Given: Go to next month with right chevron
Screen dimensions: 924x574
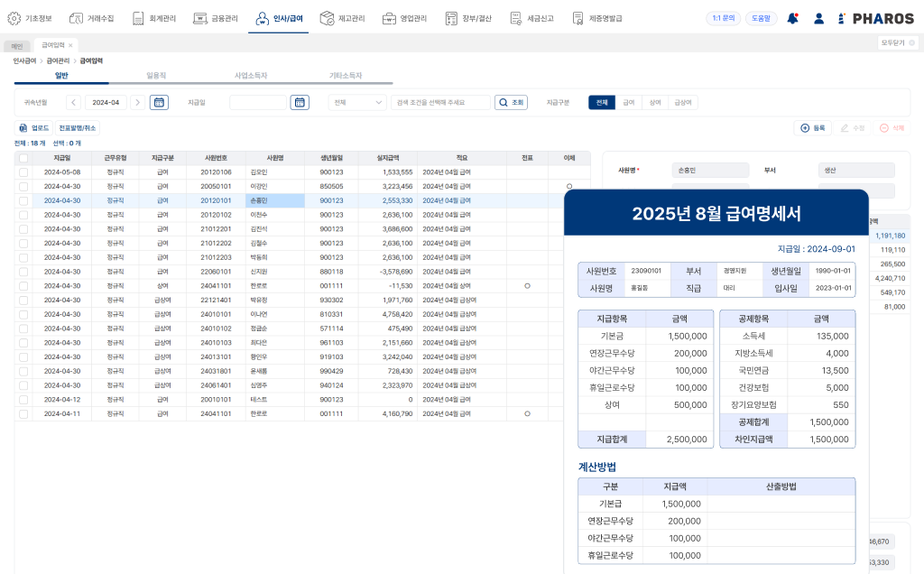Looking at the screenshot, I should [137, 103].
